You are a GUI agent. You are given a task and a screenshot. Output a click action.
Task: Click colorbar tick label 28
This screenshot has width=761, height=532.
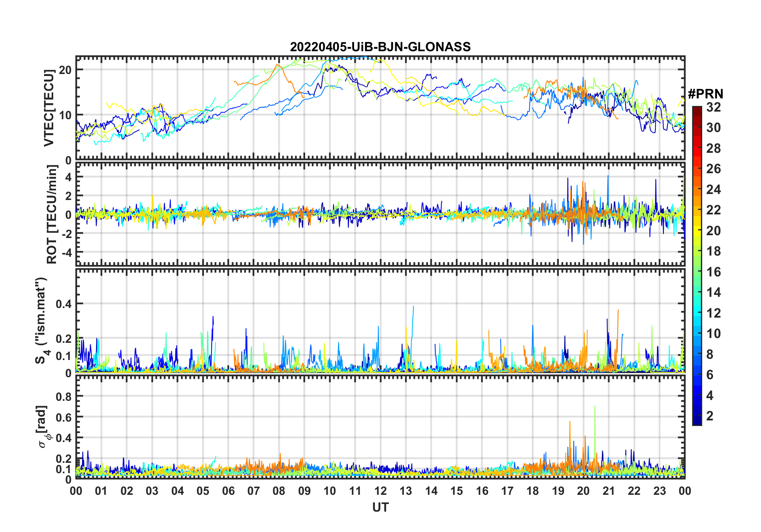[x=713, y=148]
